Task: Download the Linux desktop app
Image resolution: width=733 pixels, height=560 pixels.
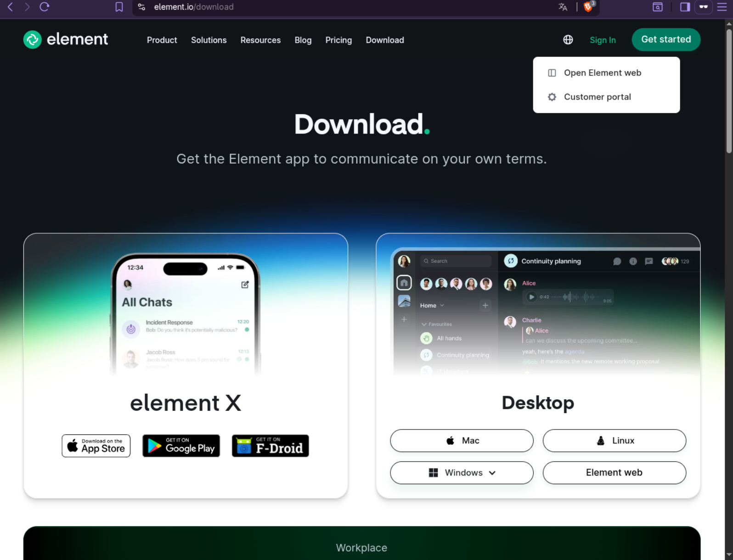Action: tap(615, 441)
